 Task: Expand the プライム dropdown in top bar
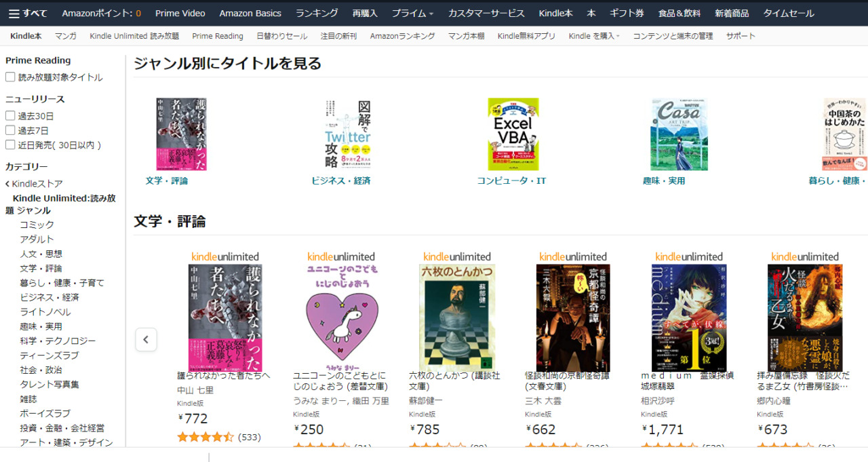click(413, 13)
